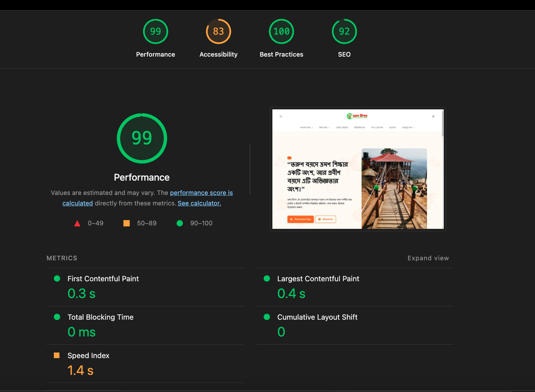Image resolution: width=535 pixels, height=392 pixels.
Task: Click the green dot beside First Contentful Paint
Action: tap(57, 278)
